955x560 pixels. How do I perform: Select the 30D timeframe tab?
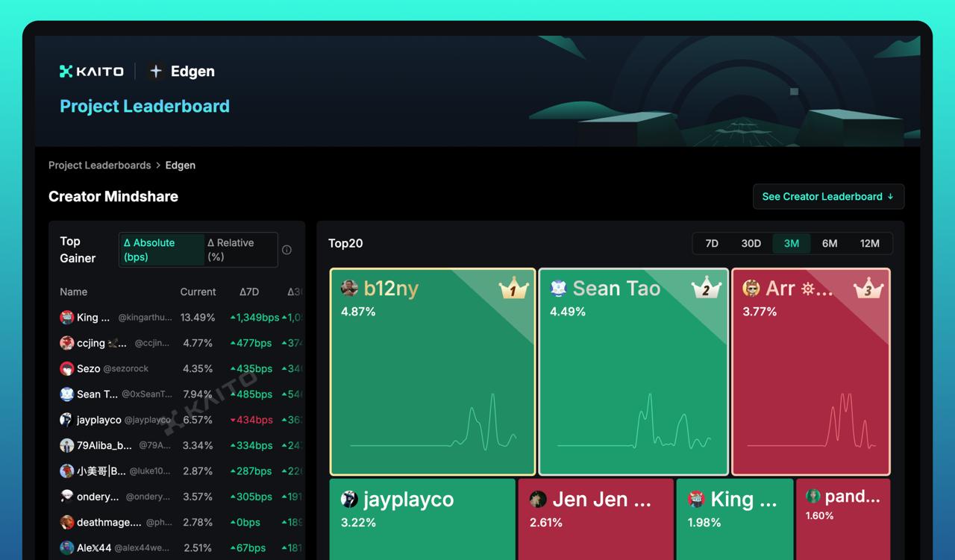[x=751, y=244]
